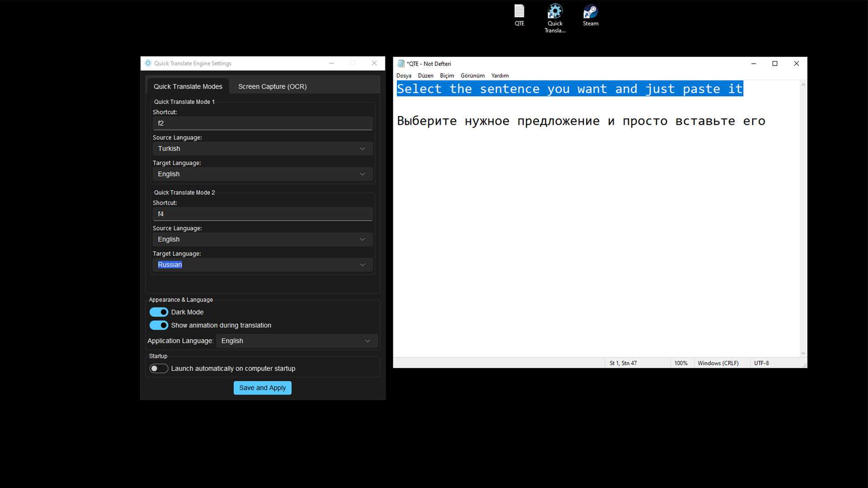The image size is (868, 488).
Task: Click the highlighted English sentence in Notepad
Action: point(570,89)
